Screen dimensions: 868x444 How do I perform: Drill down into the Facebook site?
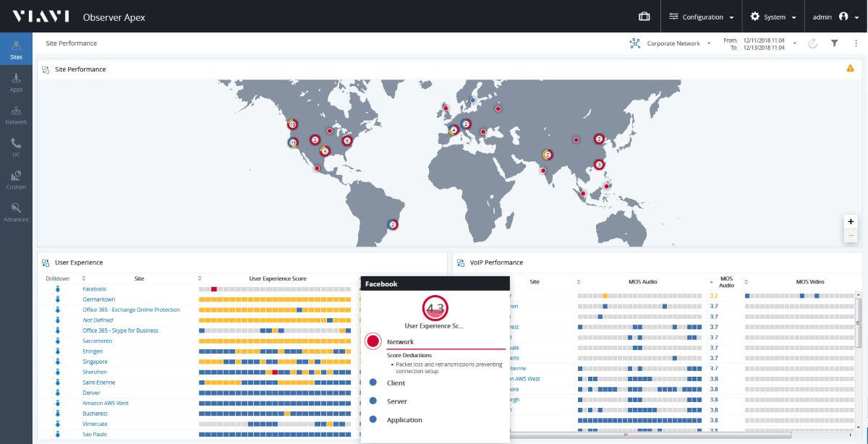click(x=95, y=289)
